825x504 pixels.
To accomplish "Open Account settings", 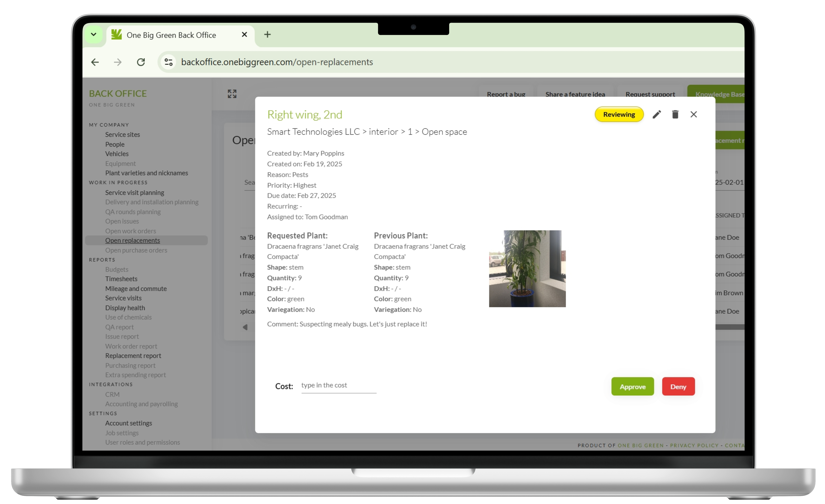I will tap(129, 423).
